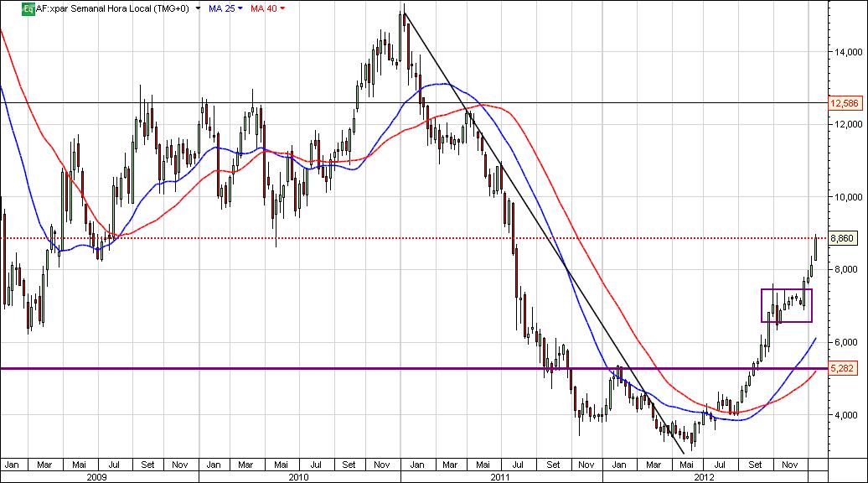Select the 8,860 current price label
868x483 pixels.
click(842, 238)
